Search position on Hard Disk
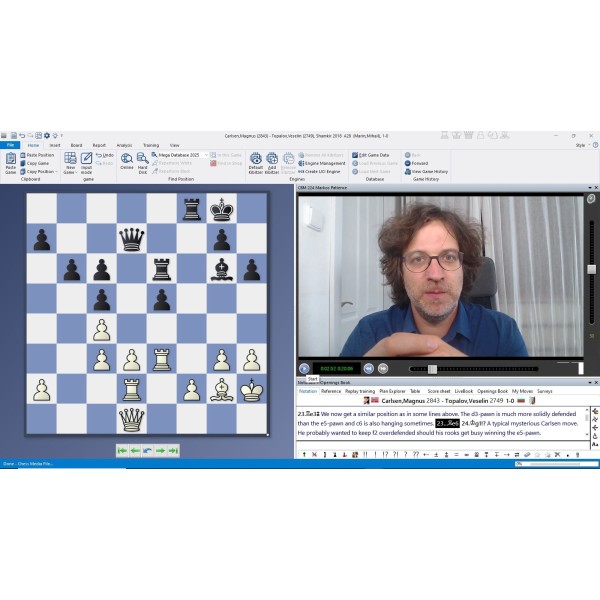The image size is (600, 600). click(143, 163)
